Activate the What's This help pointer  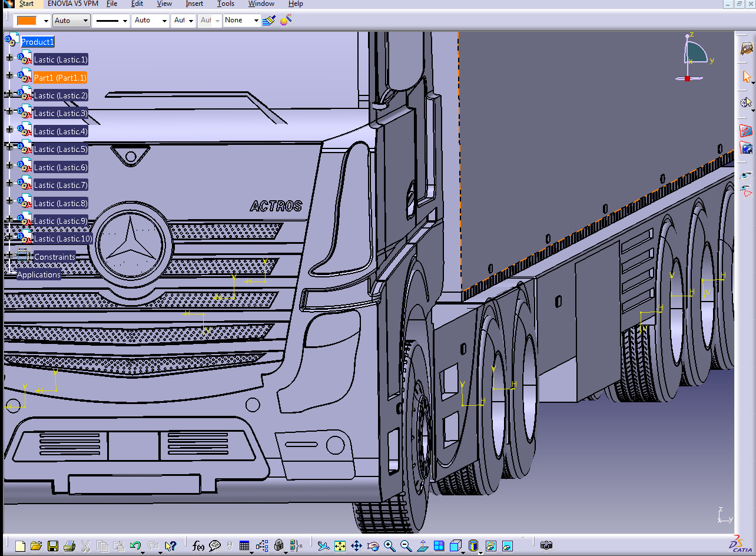tap(171, 546)
